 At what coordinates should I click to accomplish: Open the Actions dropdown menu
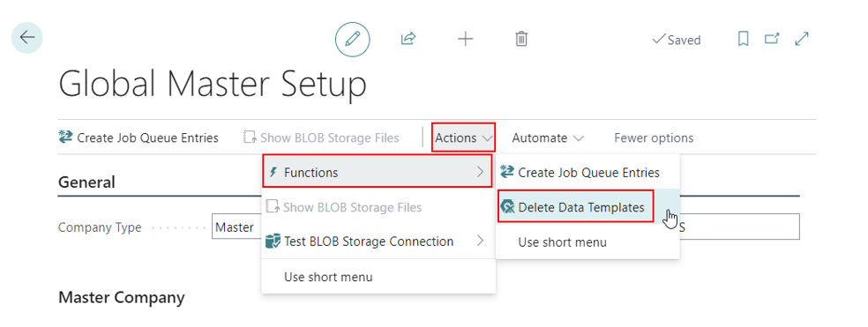pyautogui.click(x=463, y=137)
